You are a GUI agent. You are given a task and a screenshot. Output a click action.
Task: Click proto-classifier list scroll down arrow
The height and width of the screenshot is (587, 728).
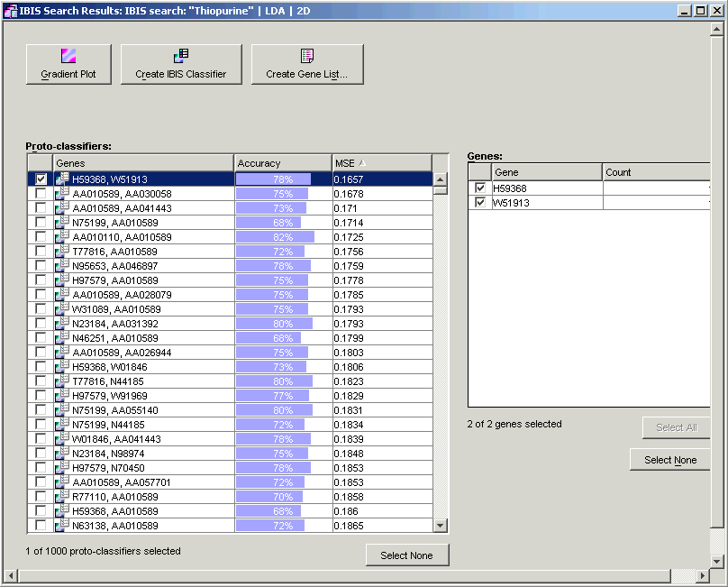(x=441, y=525)
